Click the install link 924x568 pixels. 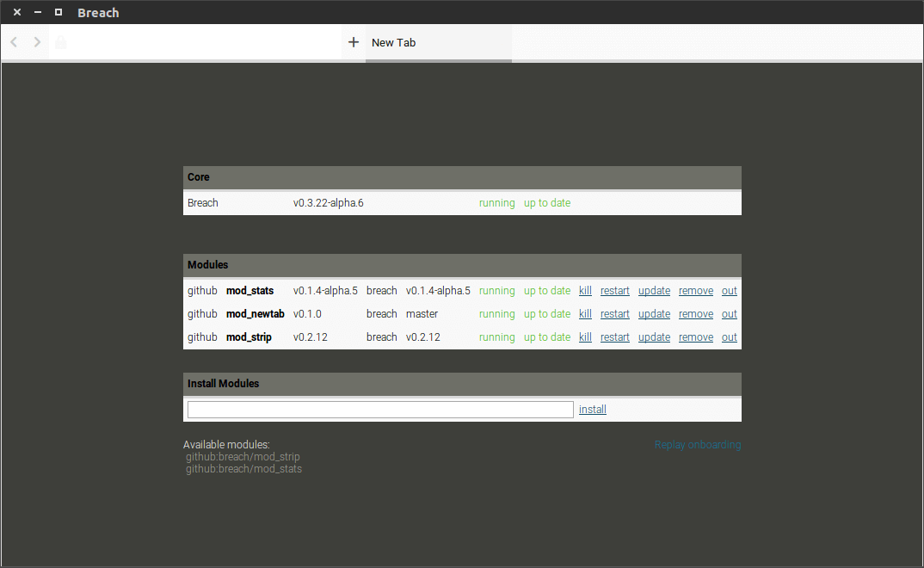[x=592, y=410]
